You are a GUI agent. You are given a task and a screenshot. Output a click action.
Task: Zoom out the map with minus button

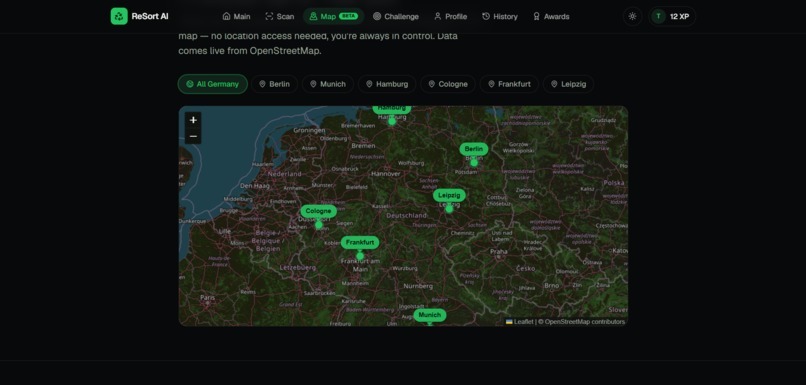point(193,136)
